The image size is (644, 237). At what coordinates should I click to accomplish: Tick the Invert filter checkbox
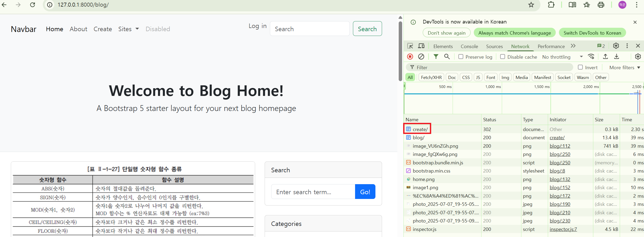pyautogui.click(x=580, y=67)
